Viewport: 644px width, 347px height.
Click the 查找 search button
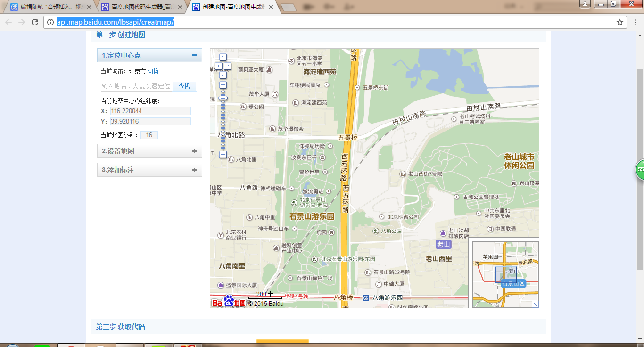tap(184, 86)
